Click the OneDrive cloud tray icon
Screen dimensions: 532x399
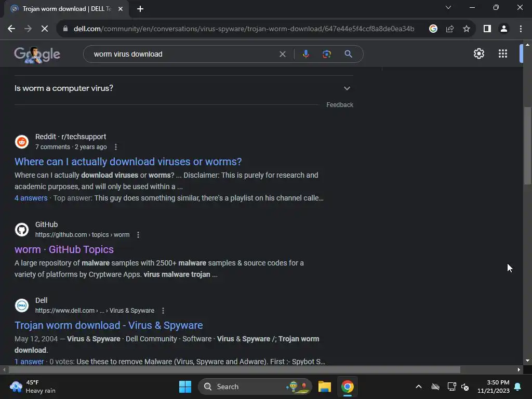click(x=435, y=387)
